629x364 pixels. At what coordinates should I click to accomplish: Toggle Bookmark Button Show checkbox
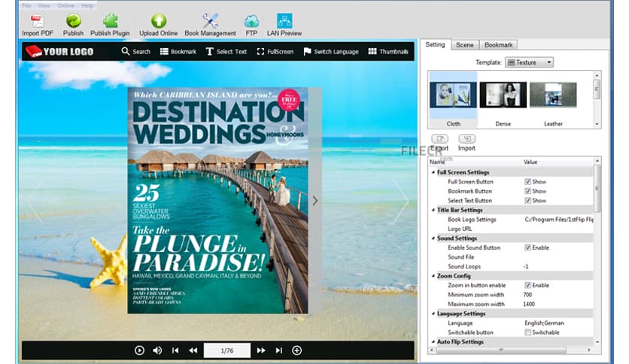click(527, 191)
